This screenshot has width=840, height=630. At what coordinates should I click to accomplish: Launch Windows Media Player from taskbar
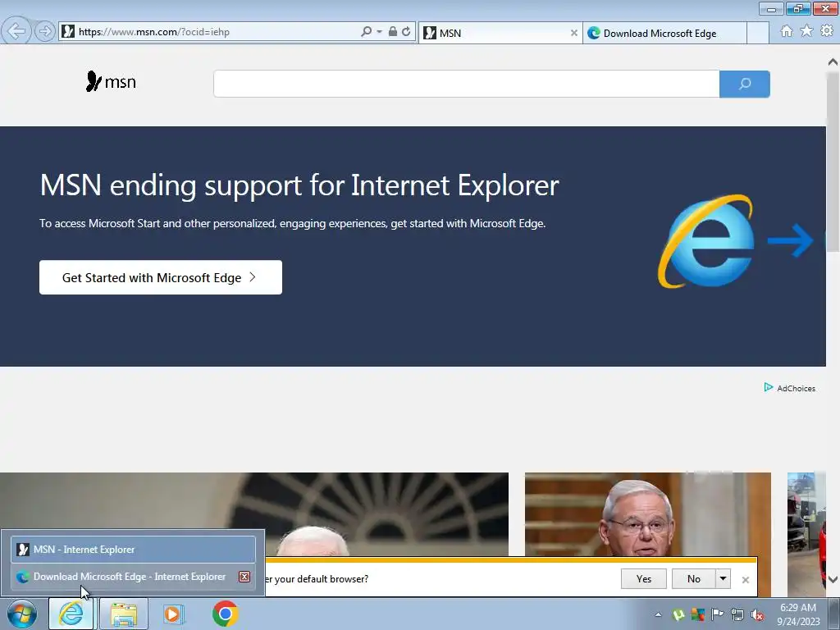pyautogui.click(x=173, y=614)
